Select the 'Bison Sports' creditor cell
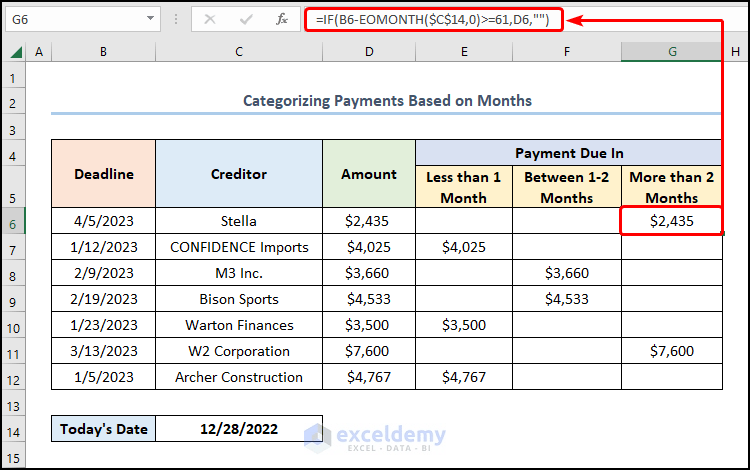Image resolution: width=750 pixels, height=470 pixels. pyautogui.click(x=239, y=299)
